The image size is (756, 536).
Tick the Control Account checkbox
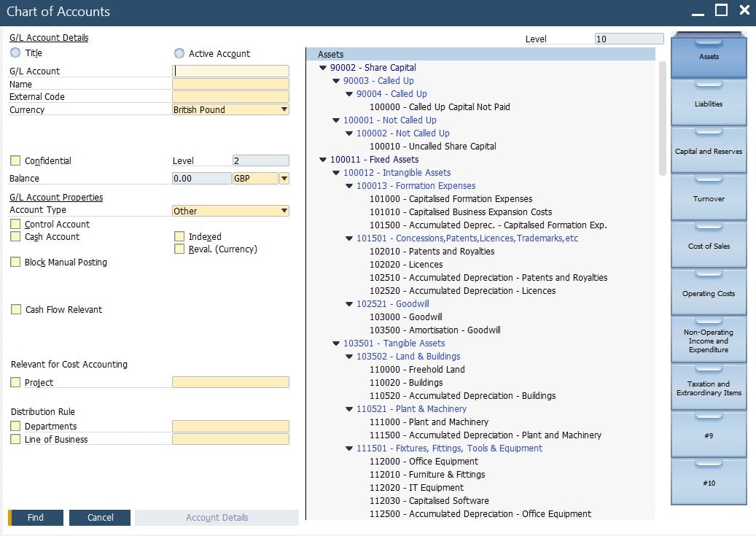15,225
